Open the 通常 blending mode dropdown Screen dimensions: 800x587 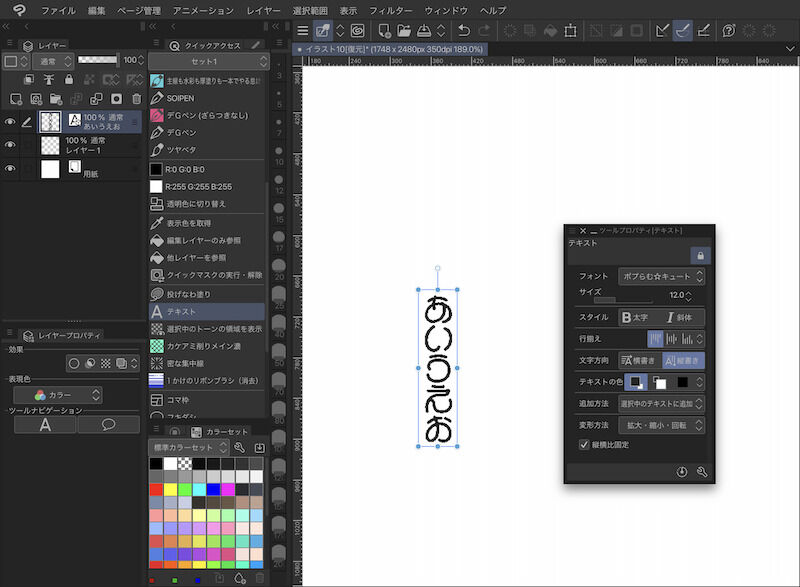54,62
